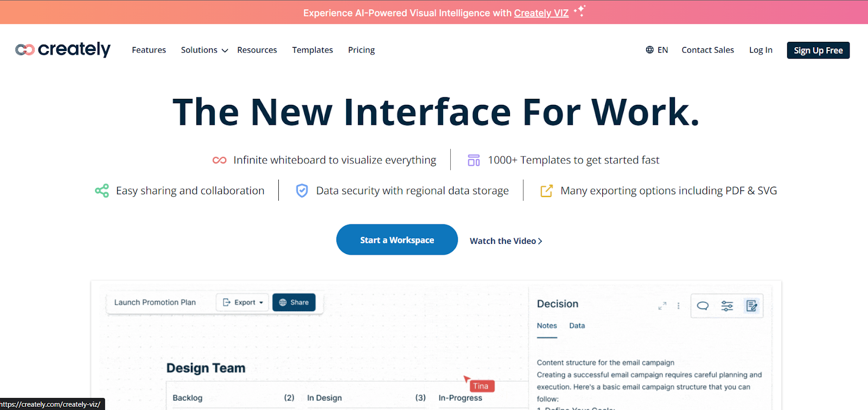Expand the Decision panel with arrows icon
This screenshot has height=410, width=868.
point(662,306)
